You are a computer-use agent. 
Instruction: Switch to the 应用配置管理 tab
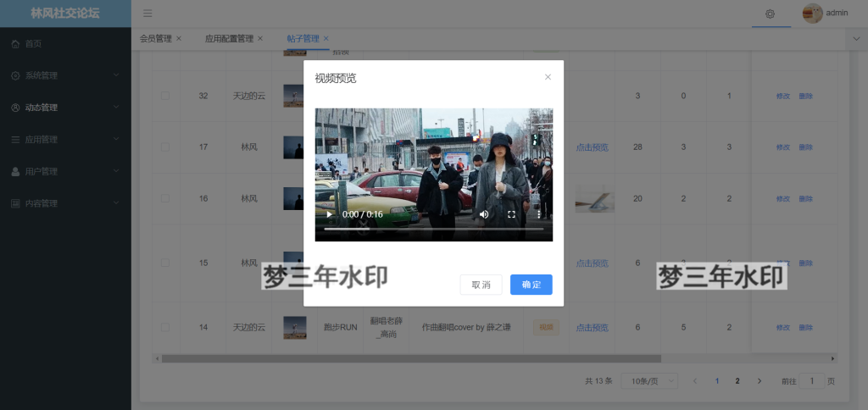[229, 38]
